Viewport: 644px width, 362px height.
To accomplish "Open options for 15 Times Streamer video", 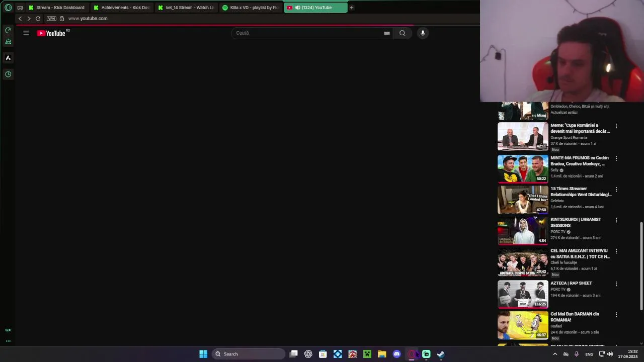I will click(616, 190).
